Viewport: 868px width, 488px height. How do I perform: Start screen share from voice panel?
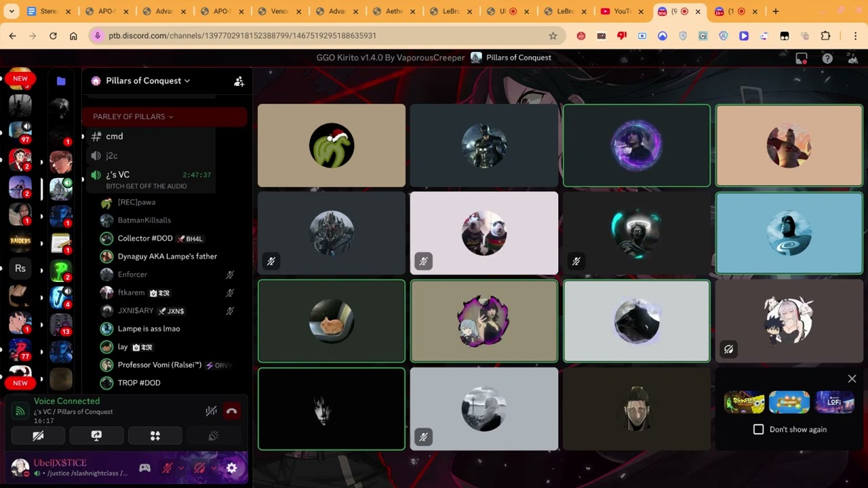(96, 436)
